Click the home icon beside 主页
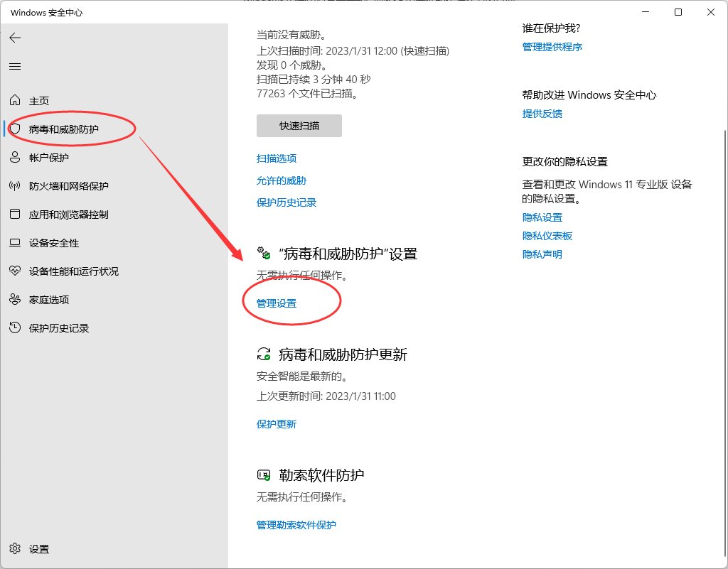This screenshot has width=728, height=569. [15, 100]
